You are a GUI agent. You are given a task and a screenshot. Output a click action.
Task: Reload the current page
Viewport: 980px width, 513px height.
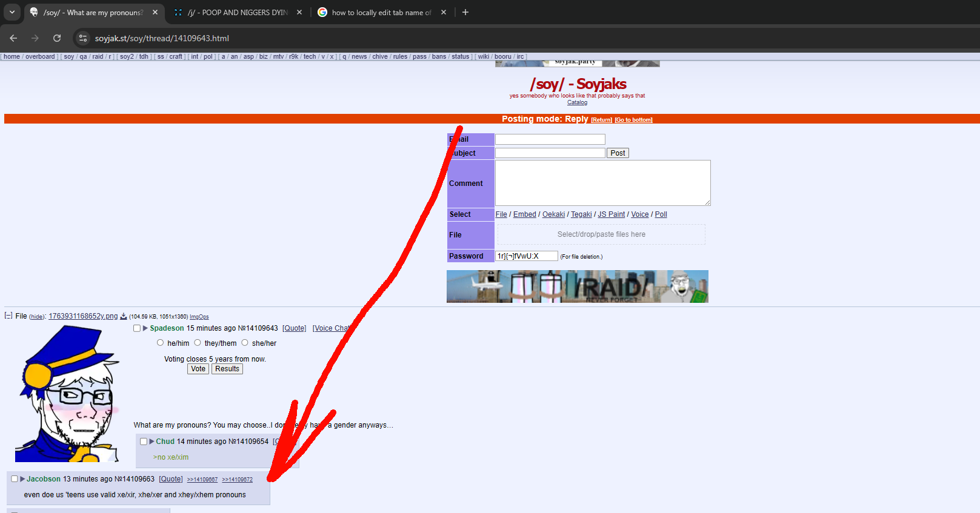coord(57,38)
